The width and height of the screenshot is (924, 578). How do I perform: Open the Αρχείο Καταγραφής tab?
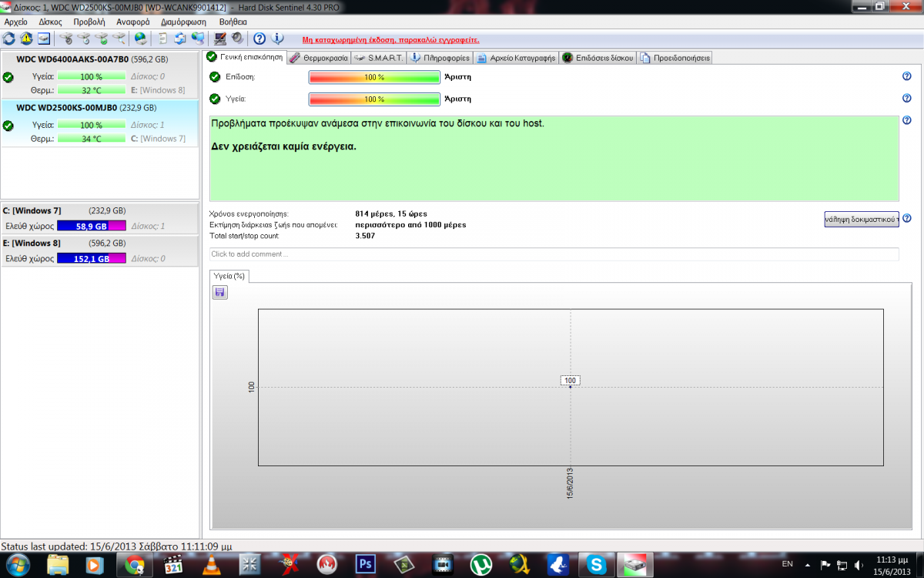[516, 58]
